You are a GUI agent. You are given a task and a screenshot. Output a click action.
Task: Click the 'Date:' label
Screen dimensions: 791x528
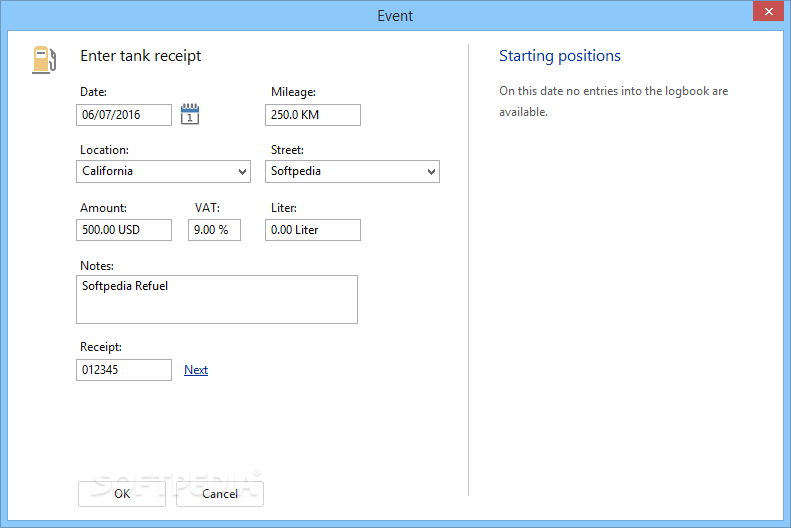(x=93, y=92)
